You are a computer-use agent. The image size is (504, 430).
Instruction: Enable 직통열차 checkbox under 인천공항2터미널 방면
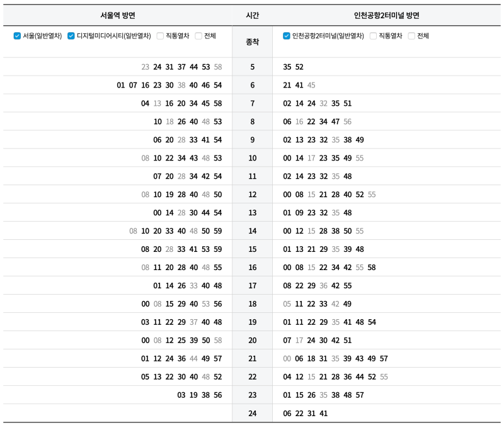(x=373, y=36)
